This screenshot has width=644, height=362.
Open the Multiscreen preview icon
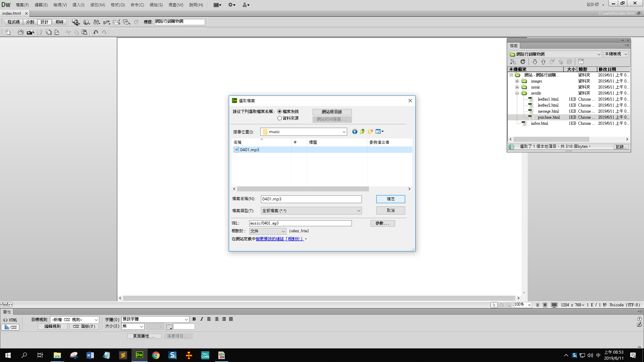pos(75,22)
